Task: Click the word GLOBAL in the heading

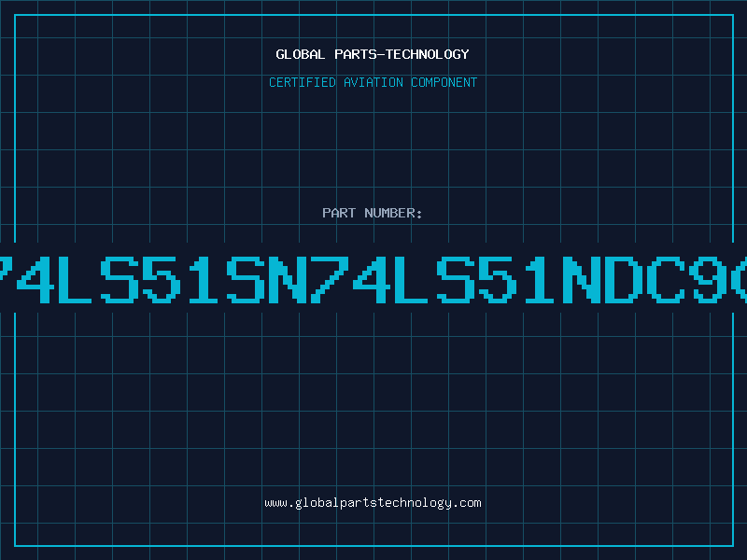Action: click(x=300, y=54)
